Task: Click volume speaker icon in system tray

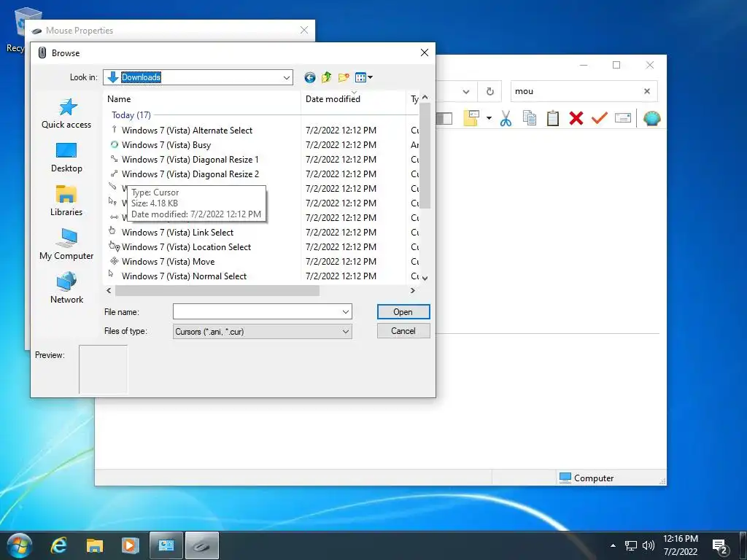Action: 648,545
